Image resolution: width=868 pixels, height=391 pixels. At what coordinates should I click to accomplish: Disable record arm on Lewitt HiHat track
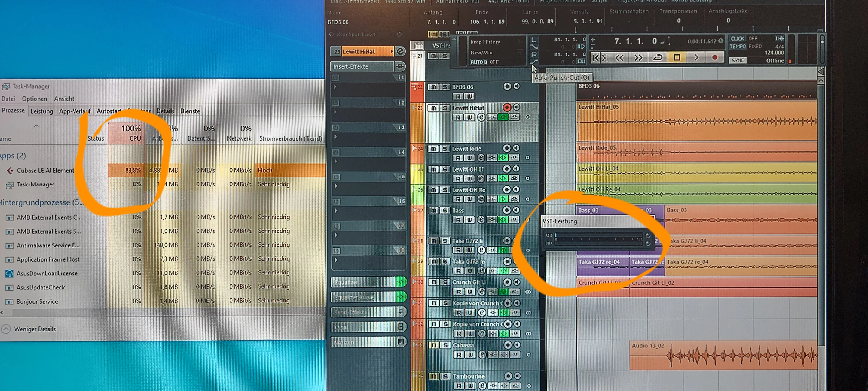point(507,108)
